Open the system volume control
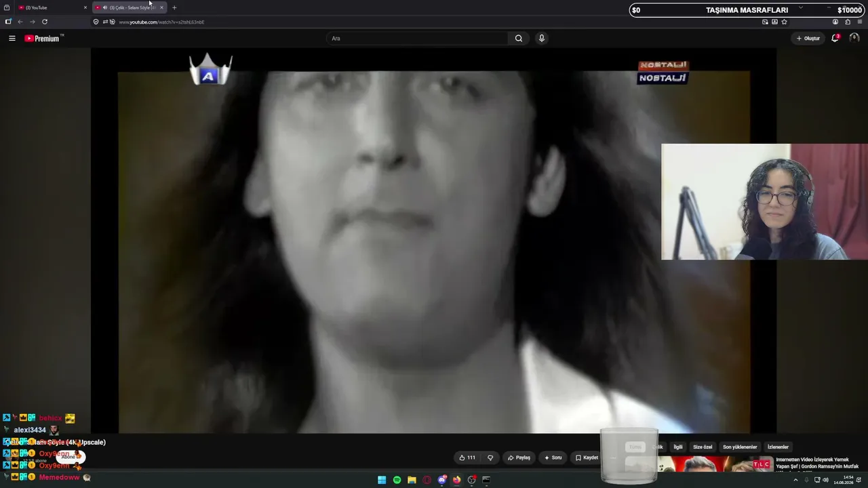The image size is (868, 488). click(x=825, y=480)
